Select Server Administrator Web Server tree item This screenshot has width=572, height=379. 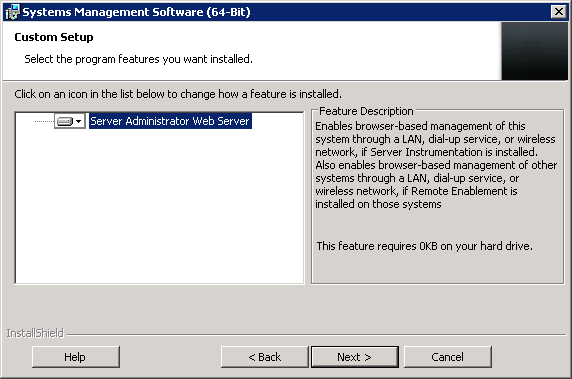[x=170, y=121]
